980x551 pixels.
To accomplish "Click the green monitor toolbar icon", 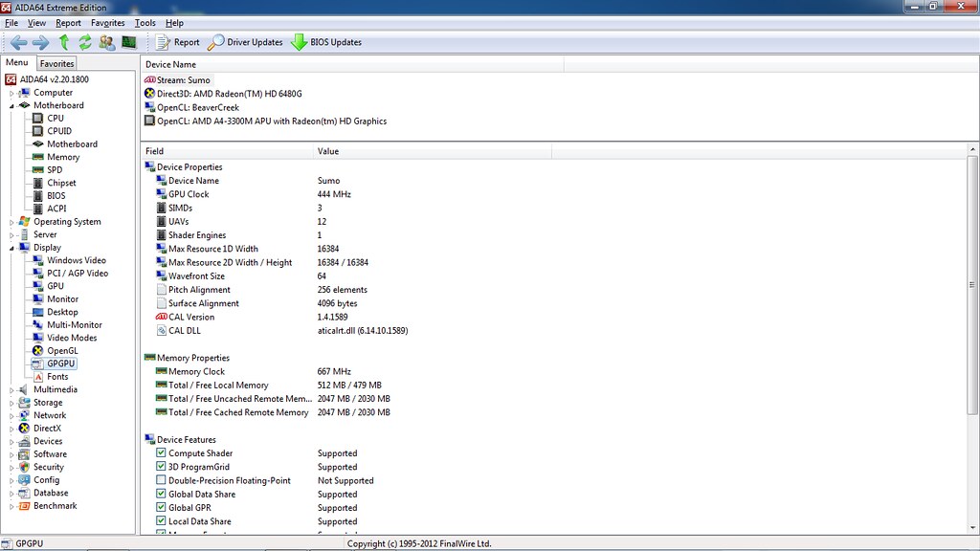I will (129, 42).
